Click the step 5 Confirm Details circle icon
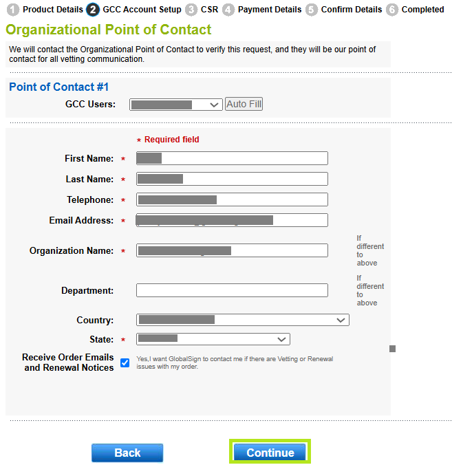This screenshot has height=476, width=452. point(312,10)
